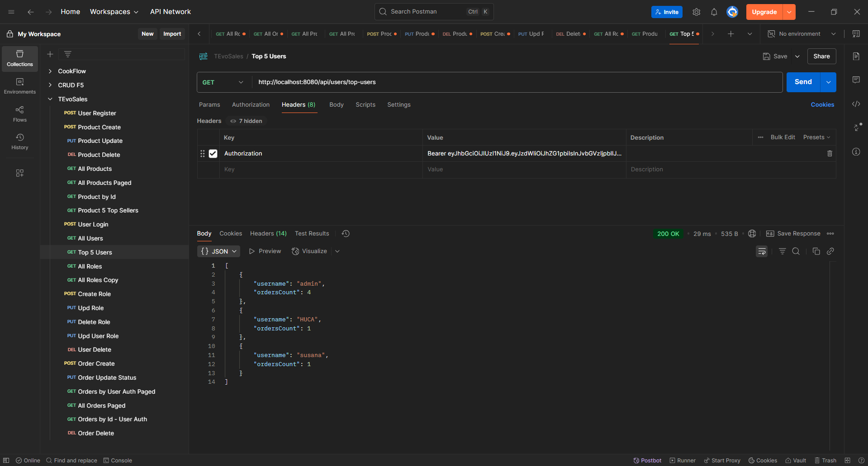The height and width of the screenshot is (466, 868).
Task: Toggle word wrap in response body
Action: 762,251
